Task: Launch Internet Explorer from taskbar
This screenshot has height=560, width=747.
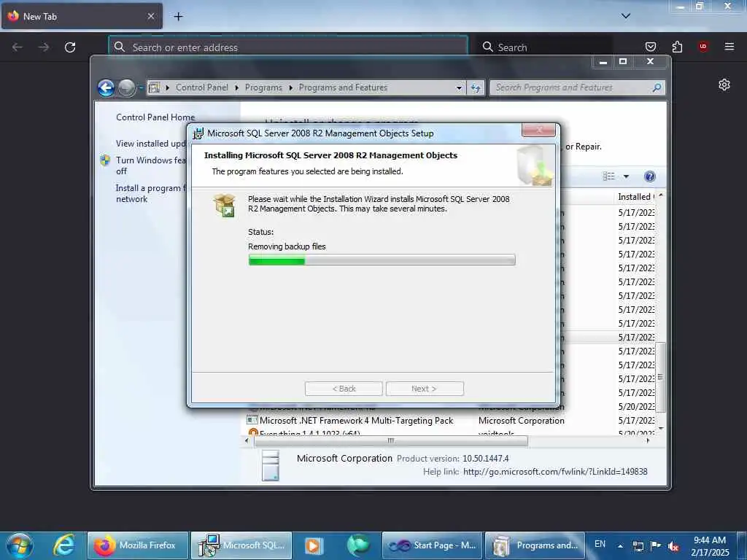Action: [x=64, y=545]
